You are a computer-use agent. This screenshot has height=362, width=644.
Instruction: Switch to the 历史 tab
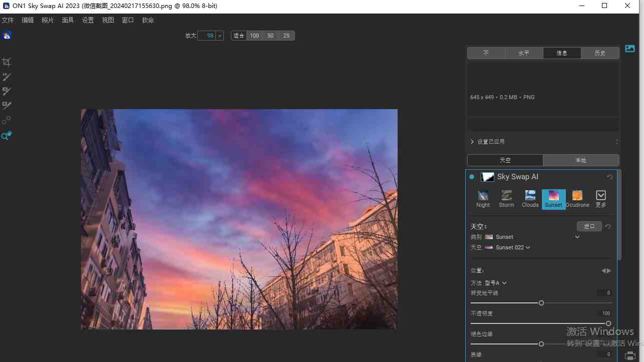click(x=600, y=53)
